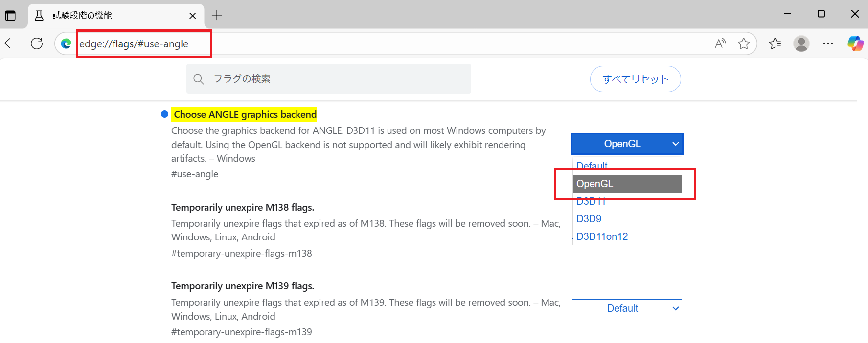
Task: Open a new tab with plus button
Action: point(217,15)
